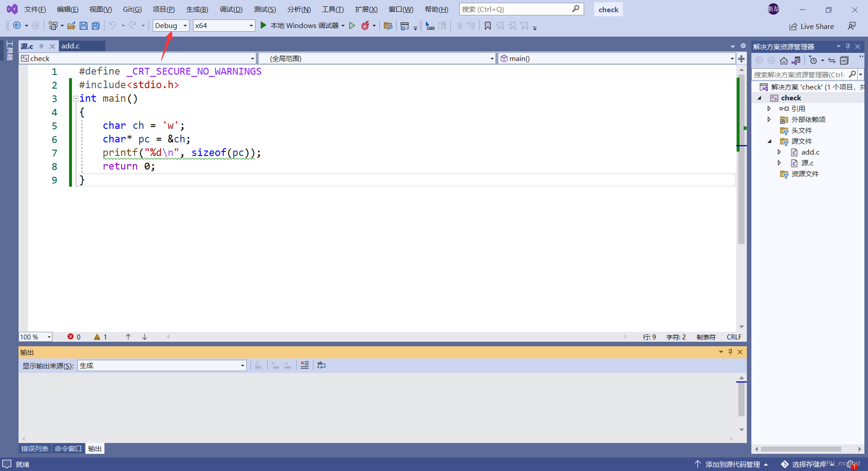Start debugging with the green play button
Image resolution: width=868 pixels, height=471 pixels.
click(x=263, y=26)
